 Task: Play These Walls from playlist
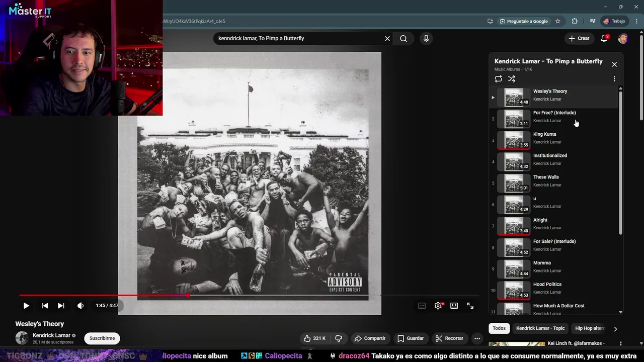tap(553, 183)
